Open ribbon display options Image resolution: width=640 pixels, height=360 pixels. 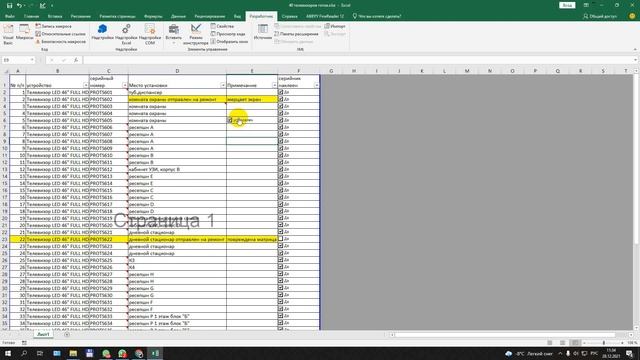coord(586,5)
